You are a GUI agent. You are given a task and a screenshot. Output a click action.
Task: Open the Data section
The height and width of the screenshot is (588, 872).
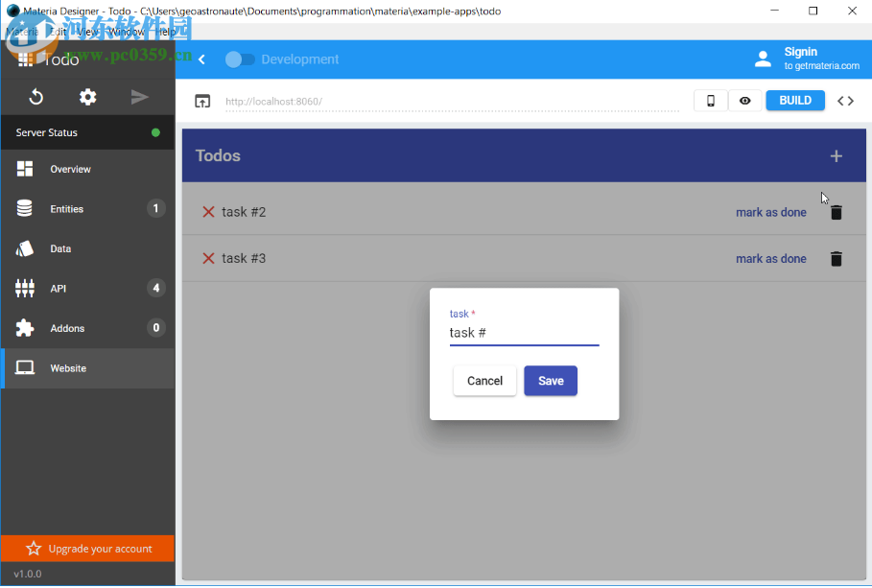coord(88,248)
